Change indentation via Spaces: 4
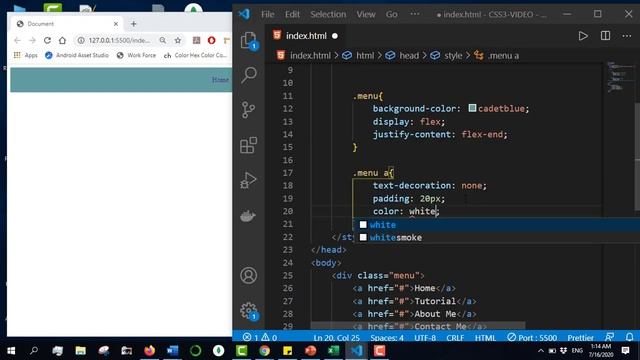This screenshot has width=640, height=360. point(387,338)
